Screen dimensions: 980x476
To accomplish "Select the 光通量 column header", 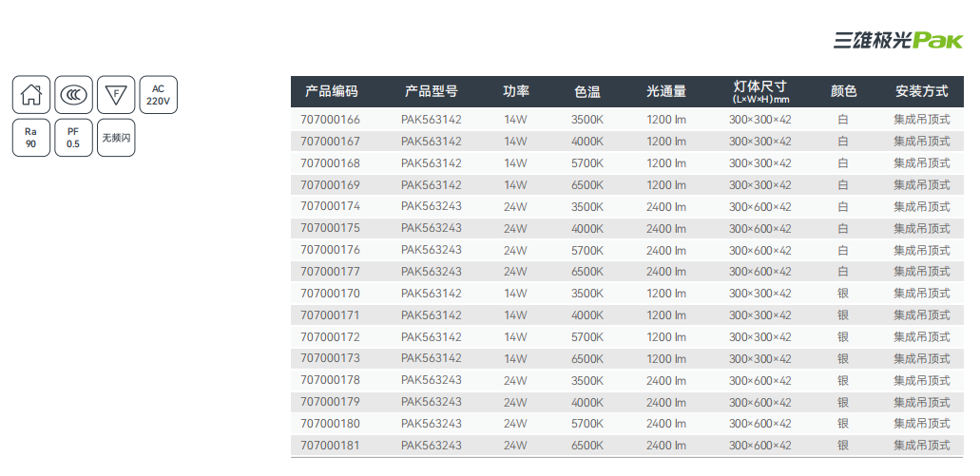I will coord(665,92).
